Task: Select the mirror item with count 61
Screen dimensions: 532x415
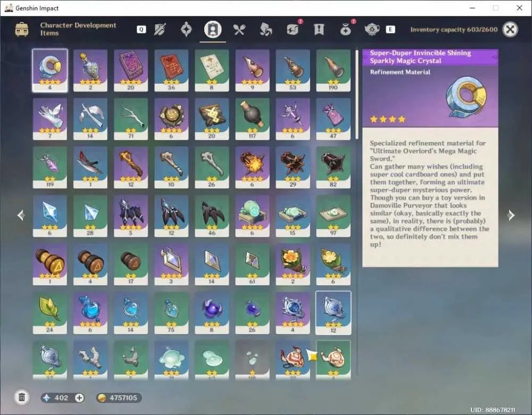Action: point(252,264)
